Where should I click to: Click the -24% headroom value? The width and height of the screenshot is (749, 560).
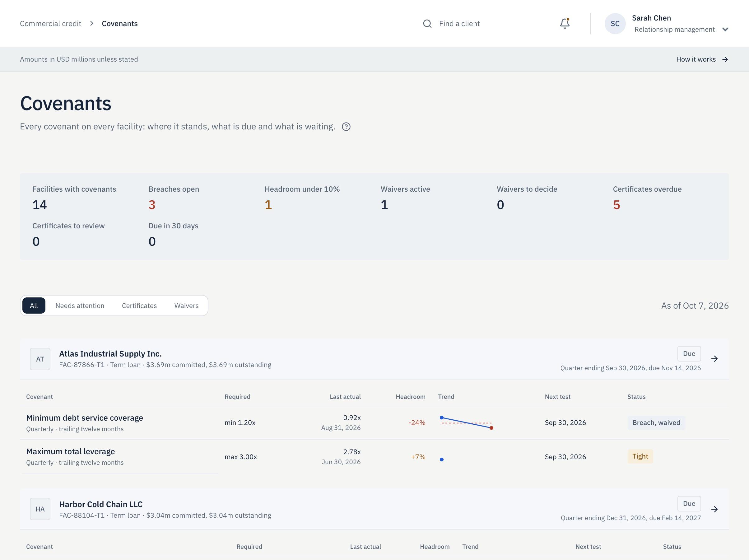pos(417,423)
